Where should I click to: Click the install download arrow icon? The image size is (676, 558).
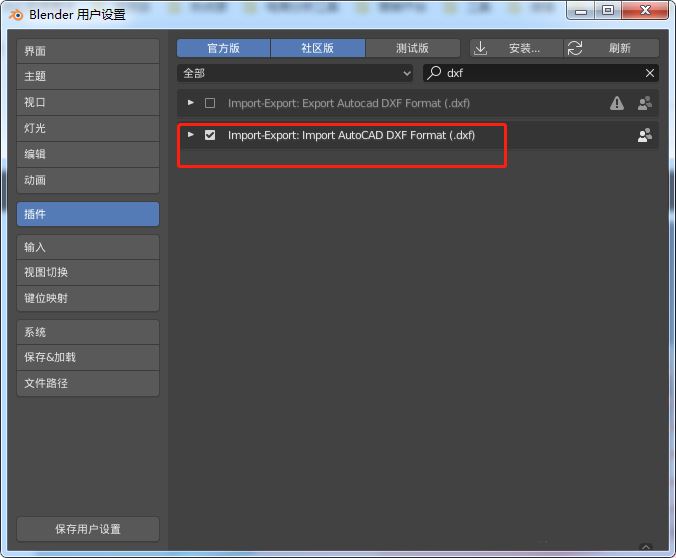pyautogui.click(x=480, y=48)
